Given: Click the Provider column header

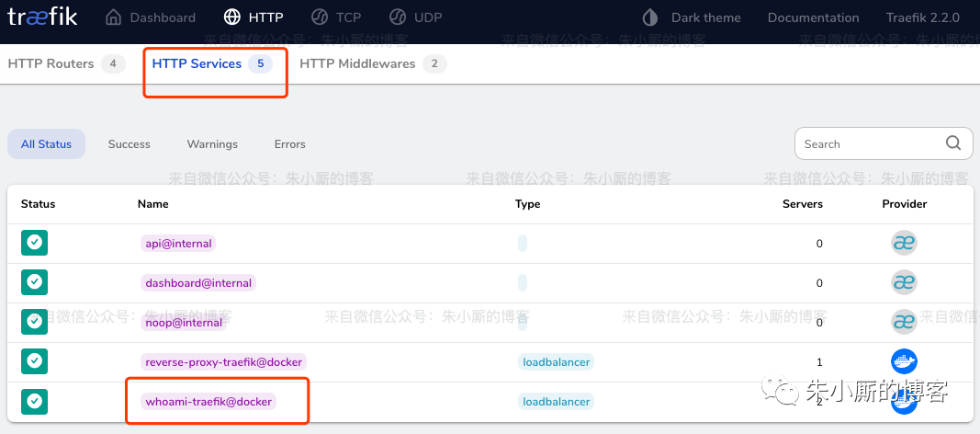Looking at the screenshot, I should (905, 204).
